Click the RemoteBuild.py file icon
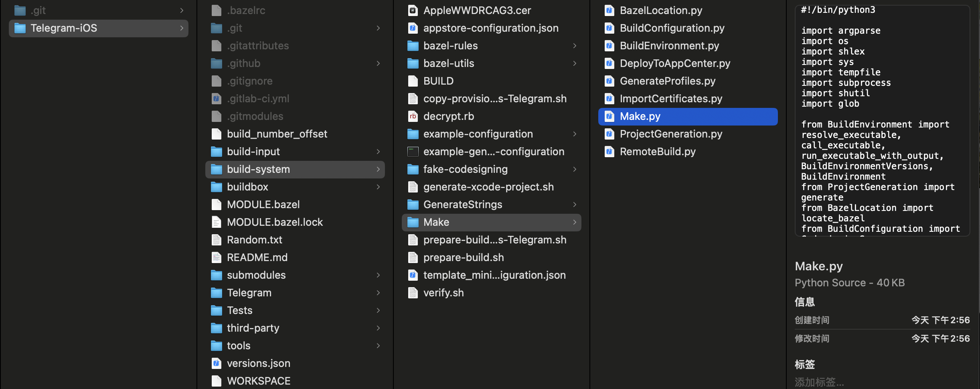The height and width of the screenshot is (389, 980). coord(609,152)
